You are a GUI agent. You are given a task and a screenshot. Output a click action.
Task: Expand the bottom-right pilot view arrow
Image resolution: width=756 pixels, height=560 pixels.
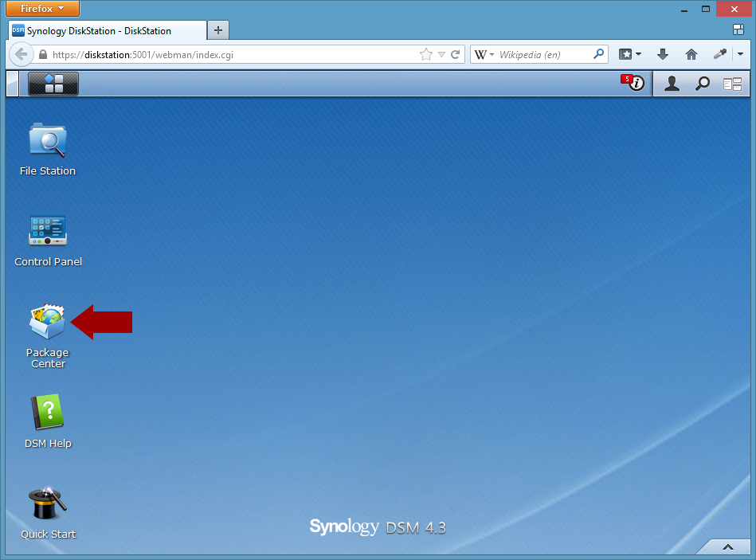coord(727,546)
